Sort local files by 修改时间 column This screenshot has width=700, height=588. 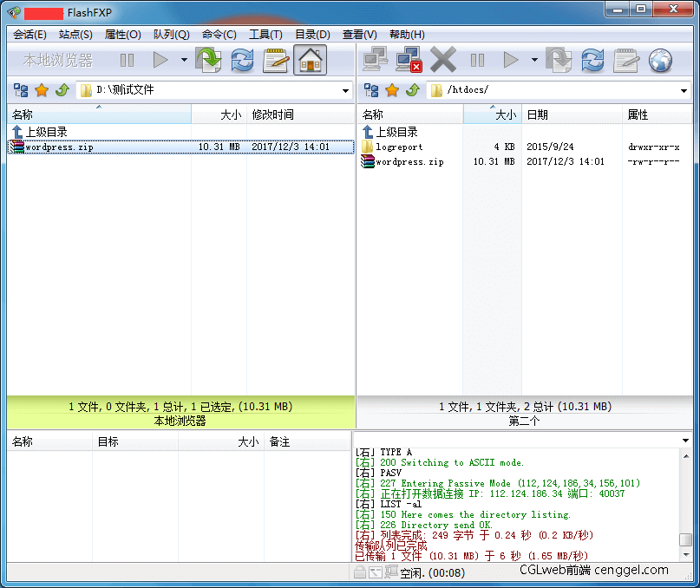tap(300, 114)
